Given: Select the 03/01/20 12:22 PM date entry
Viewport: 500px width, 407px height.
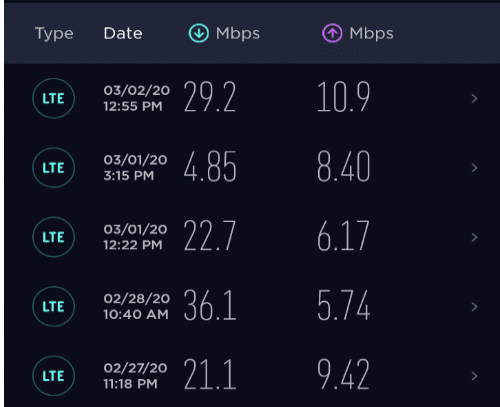Looking at the screenshot, I should [x=135, y=237].
